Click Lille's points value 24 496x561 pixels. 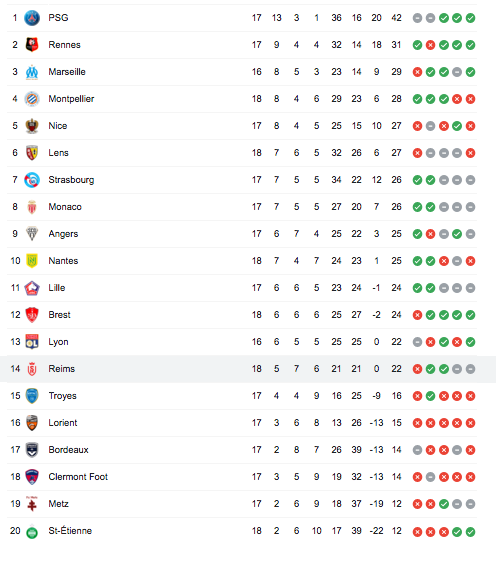pos(397,288)
